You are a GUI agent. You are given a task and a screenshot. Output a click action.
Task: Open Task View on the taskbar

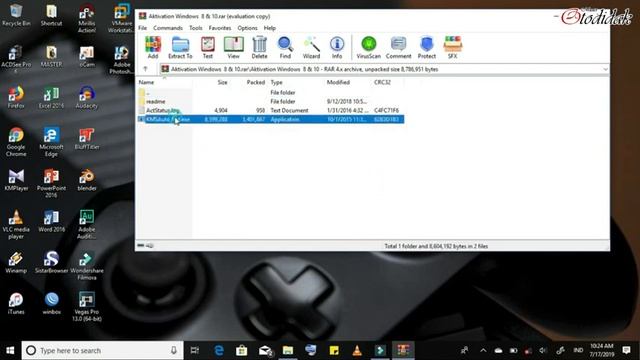coord(195,350)
